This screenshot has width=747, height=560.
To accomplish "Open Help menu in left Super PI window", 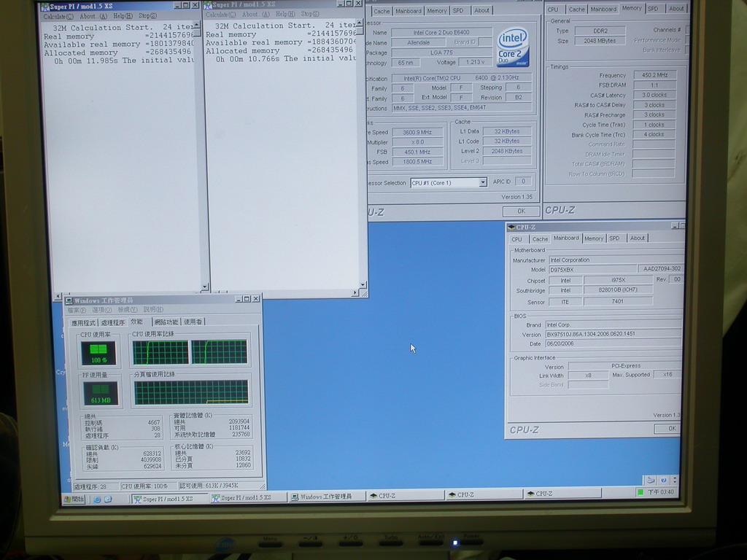I will pos(123,16).
